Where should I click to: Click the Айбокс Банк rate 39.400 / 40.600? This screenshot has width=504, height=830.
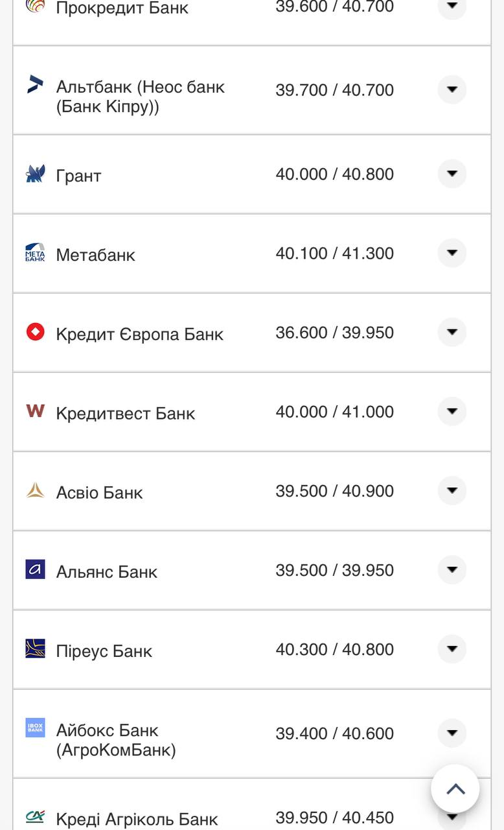[x=334, y=733]
